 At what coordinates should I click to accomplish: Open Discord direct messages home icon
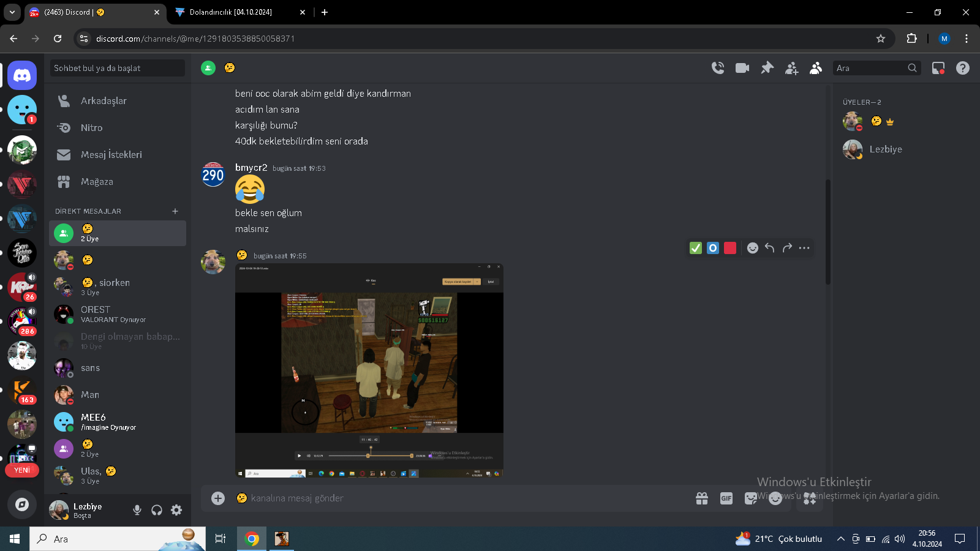[x=22, y=75]
